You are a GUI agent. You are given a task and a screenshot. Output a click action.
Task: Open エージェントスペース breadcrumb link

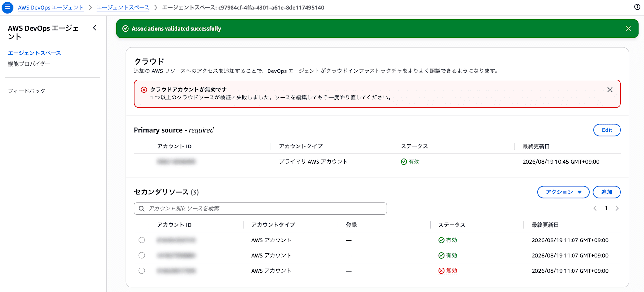point(123,7)
